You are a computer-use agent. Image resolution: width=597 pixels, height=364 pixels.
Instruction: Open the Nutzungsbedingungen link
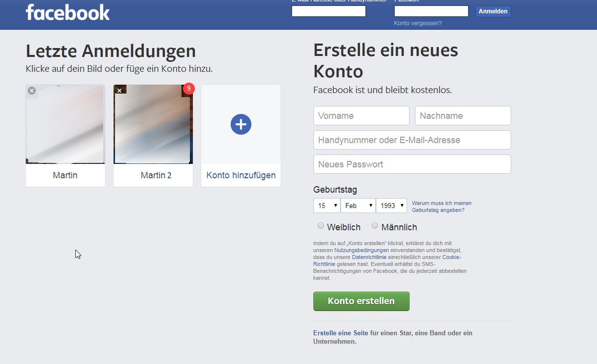(x=362, y=251)
